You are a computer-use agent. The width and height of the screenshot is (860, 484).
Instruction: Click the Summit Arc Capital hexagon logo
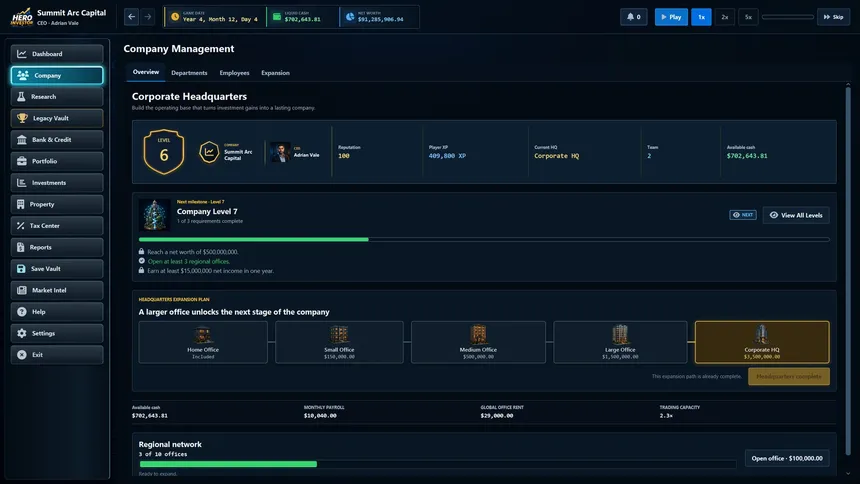209,152
